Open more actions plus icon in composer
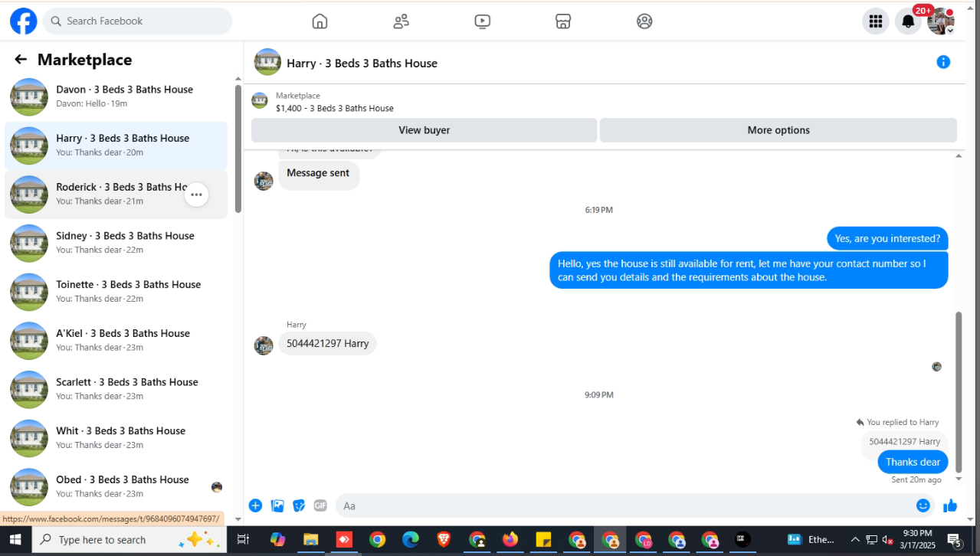 [255, 505]
